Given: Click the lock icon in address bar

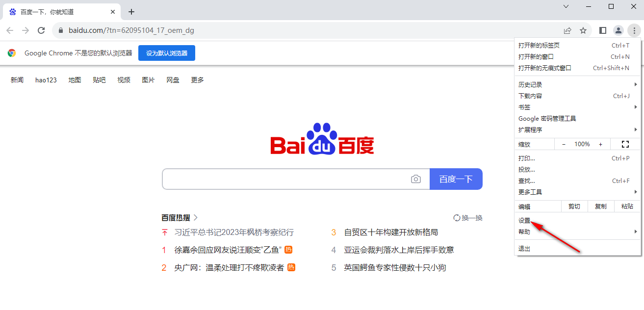Looking at the screenshot, I should tap(61, 30).
